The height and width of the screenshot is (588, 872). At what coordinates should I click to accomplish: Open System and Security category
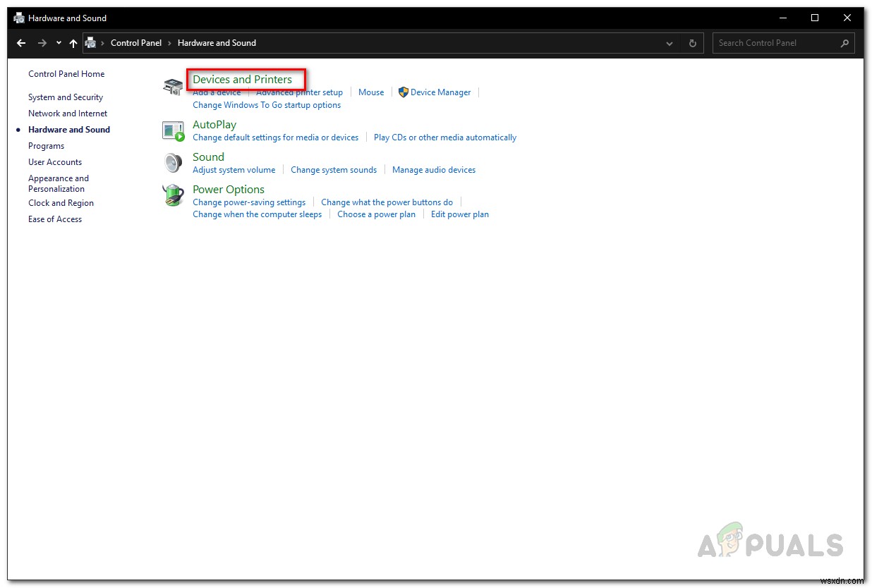point(66,97)
